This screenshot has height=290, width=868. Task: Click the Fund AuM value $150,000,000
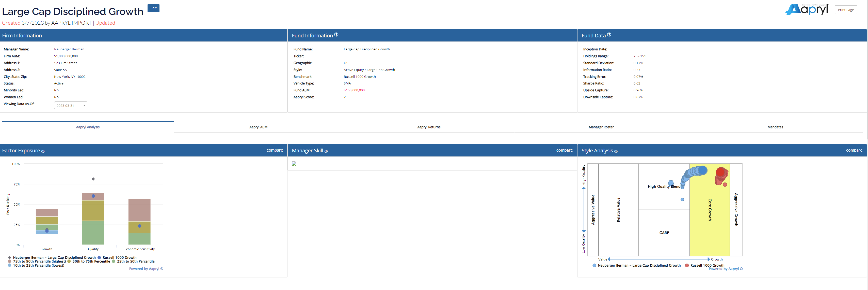tap(354, 90)
